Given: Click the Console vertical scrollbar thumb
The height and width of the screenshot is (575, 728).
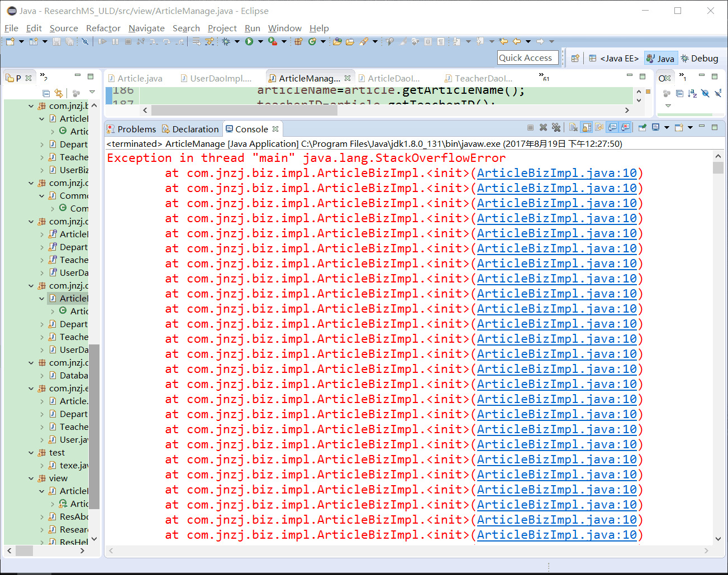Looking at the screenshot, I should [x=718, y=168].
